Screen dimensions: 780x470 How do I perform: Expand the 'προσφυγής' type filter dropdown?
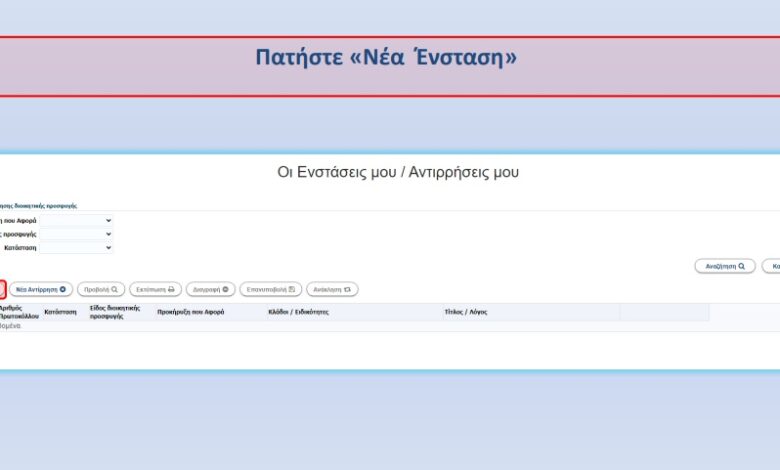point(76,234)
